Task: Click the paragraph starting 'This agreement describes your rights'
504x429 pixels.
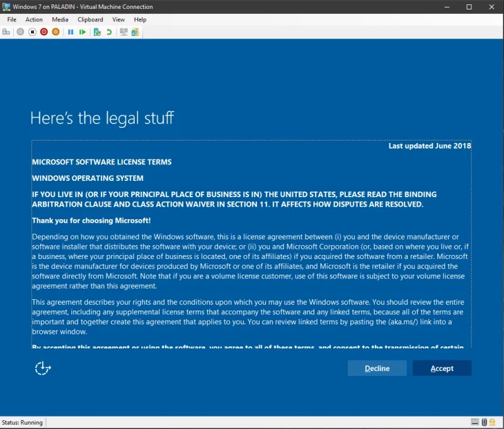Action: point(248,317)
